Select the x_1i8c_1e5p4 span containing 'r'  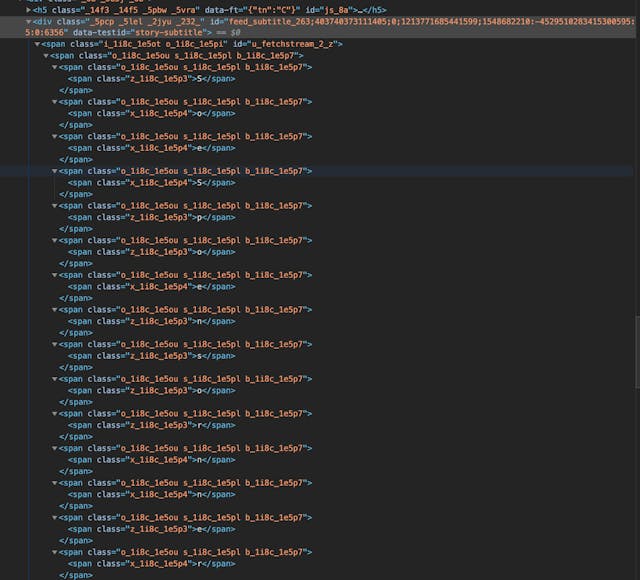[151, 564]
